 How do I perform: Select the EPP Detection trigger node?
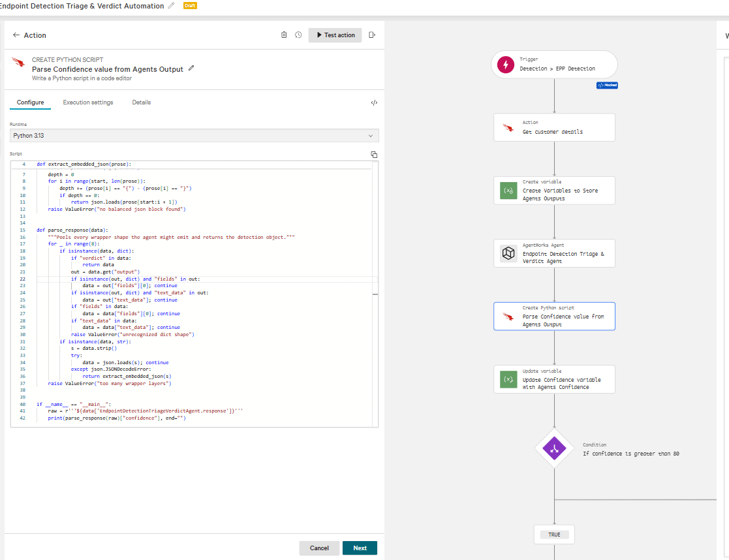pyautogui.click(x=554, y=65)
